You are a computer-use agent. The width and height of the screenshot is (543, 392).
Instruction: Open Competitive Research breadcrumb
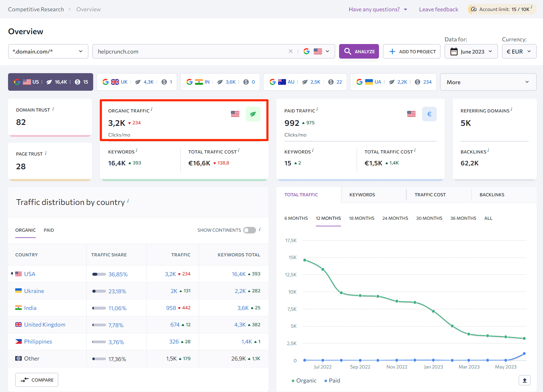36,9
